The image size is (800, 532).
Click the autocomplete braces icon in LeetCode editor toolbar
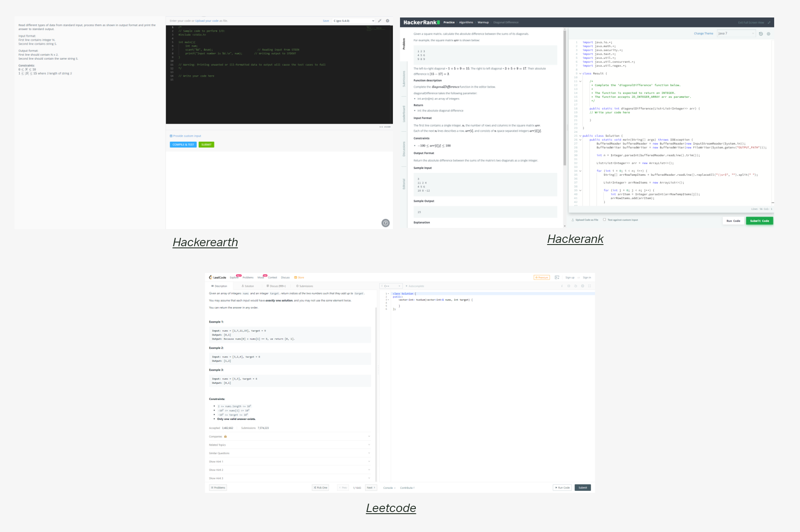click(x=569, y=286)
